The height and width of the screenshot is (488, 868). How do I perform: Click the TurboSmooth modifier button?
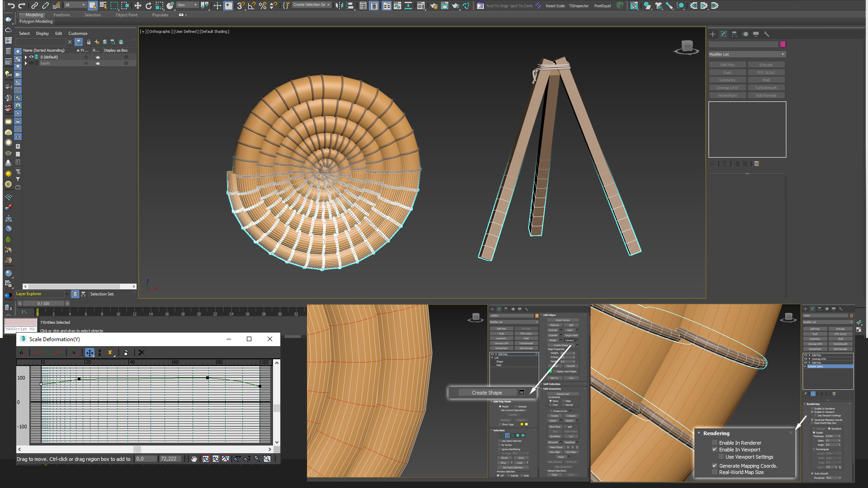click(766, 88)
